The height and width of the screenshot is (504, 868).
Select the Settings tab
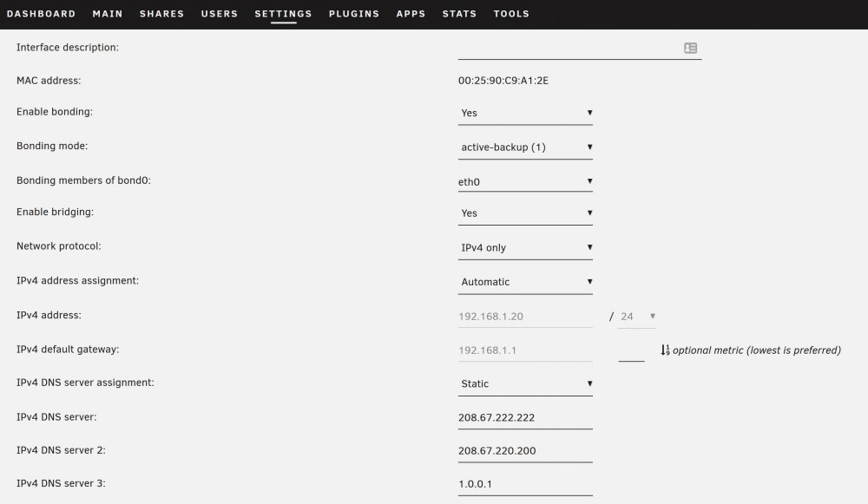pos(284,14)
